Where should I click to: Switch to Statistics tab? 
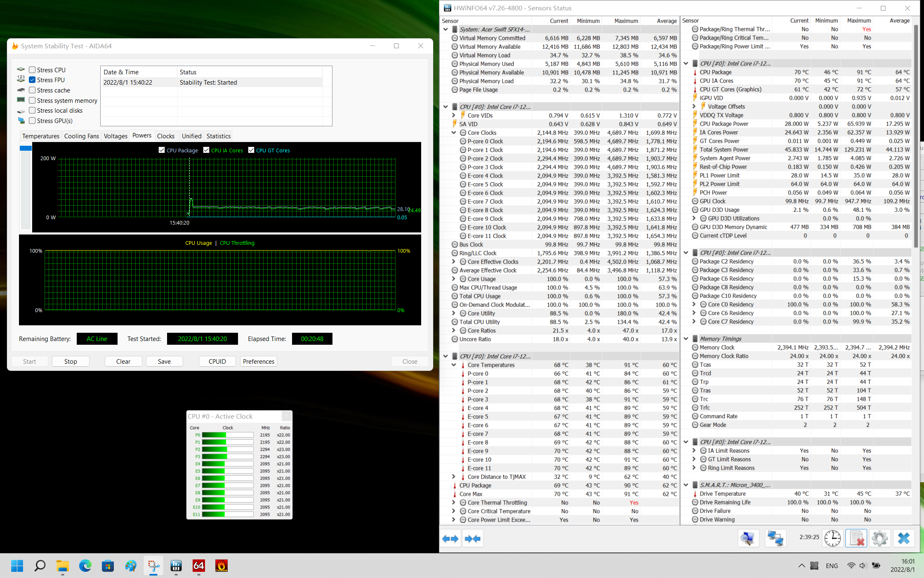click(x=219, y=136)
